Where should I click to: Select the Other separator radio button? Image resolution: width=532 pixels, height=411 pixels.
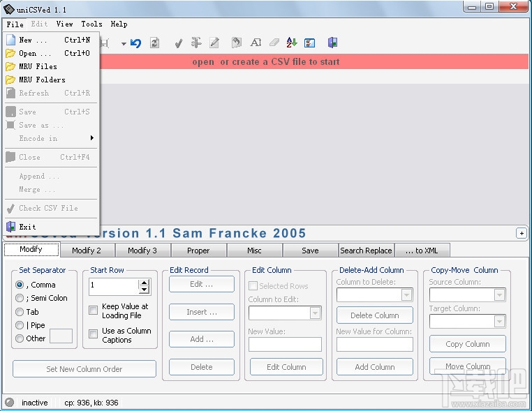tap(20, 338)
